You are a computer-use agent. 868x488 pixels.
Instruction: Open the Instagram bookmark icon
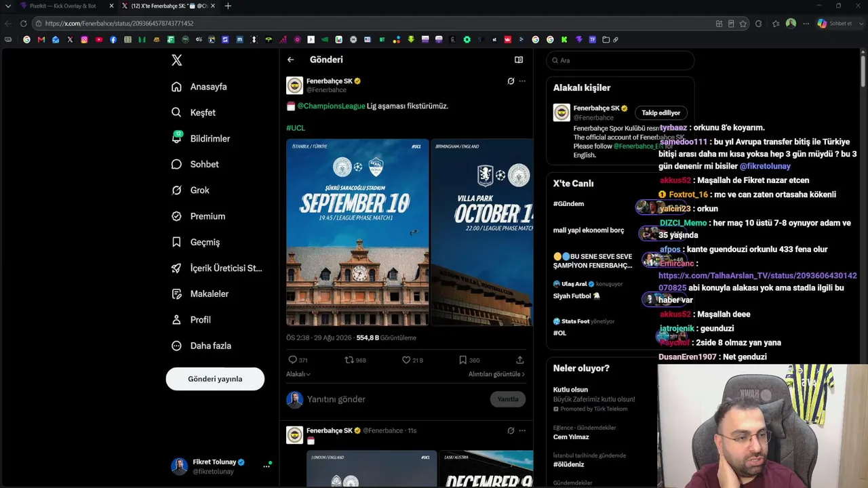84,40
